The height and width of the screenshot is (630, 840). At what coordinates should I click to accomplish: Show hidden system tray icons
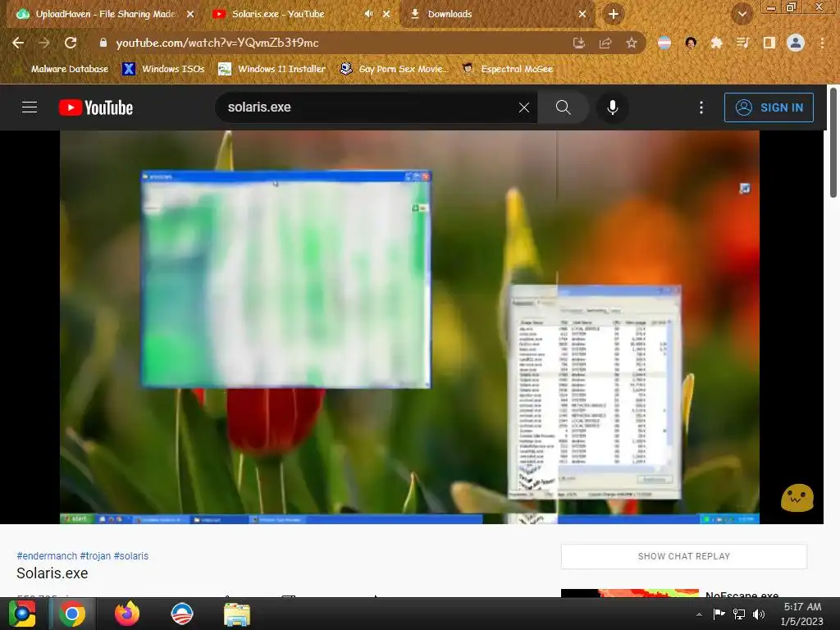(699, 614)
